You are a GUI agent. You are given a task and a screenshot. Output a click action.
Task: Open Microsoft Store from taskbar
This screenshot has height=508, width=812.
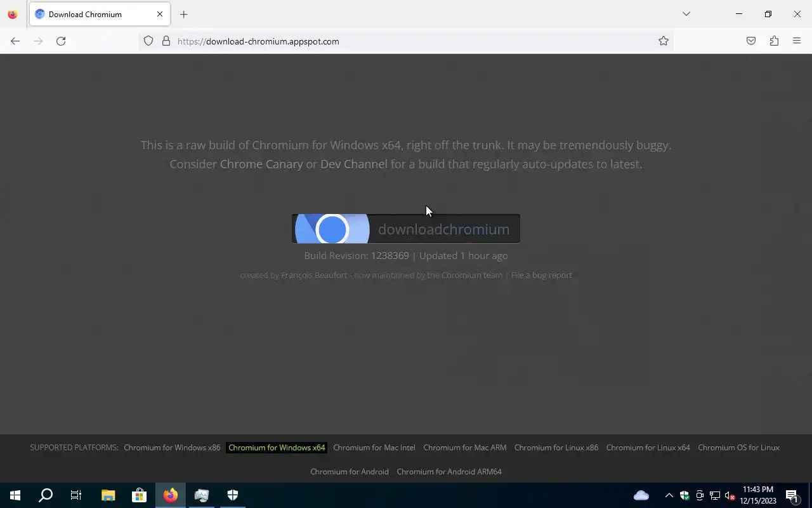pos(139,495)
